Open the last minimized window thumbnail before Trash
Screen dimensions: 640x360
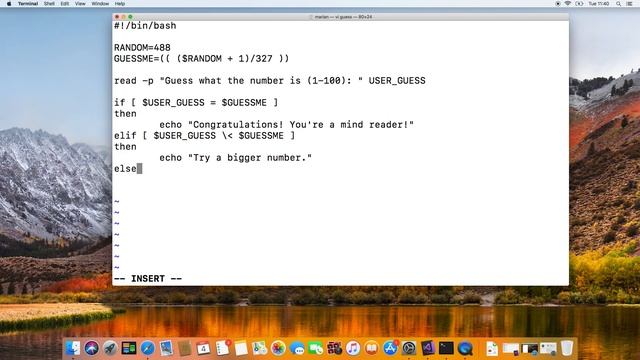(548, 349)
